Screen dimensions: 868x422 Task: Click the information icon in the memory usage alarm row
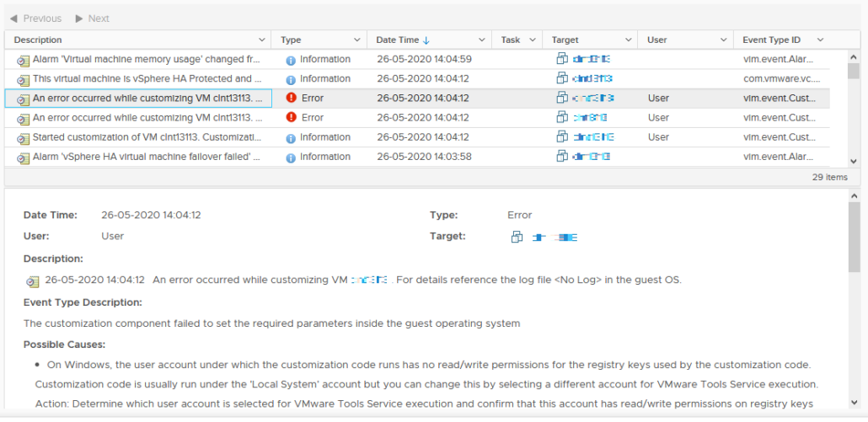tap(291, 60)
